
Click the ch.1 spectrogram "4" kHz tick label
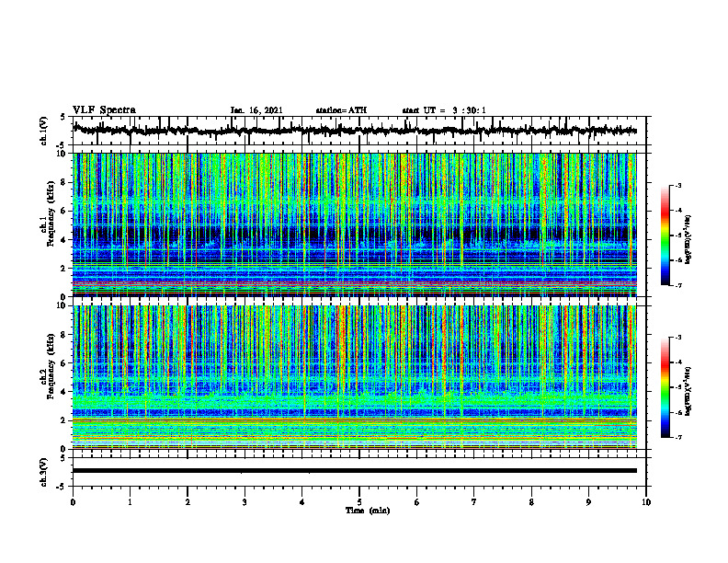tap(64, 240)
